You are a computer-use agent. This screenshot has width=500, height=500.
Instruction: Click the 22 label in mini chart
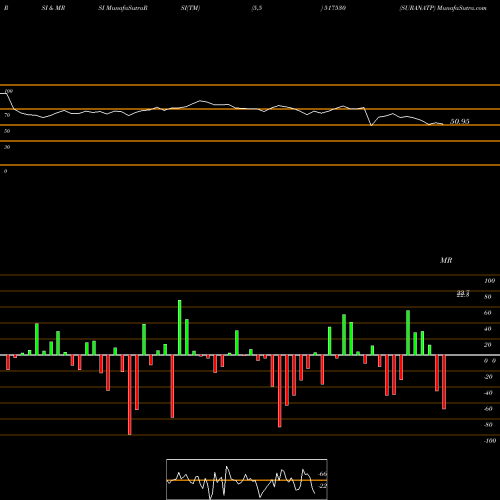pos(323,486)
